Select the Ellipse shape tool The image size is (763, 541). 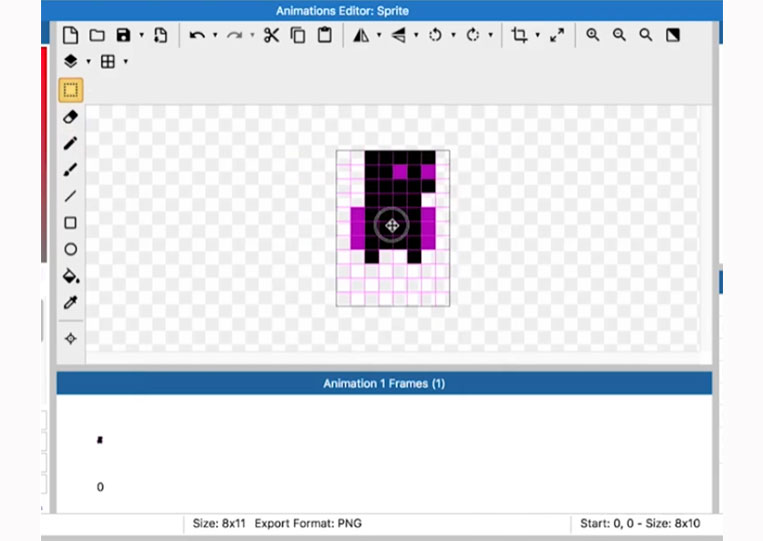pos(71,249)
